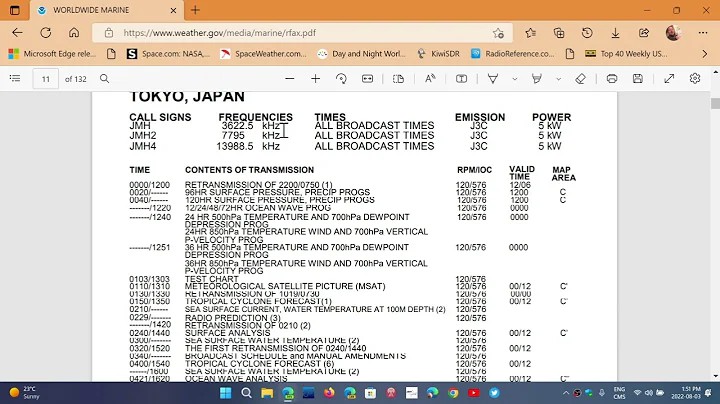720x404 pixels.
Task: Click the vertical scrollbar thumb
Action: [715, 103]
